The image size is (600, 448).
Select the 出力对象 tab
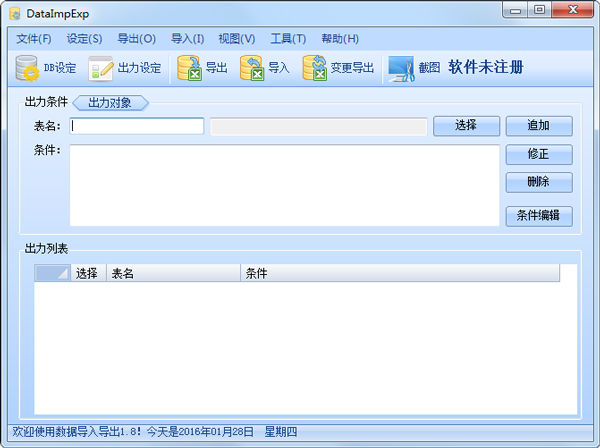click(110, 103)
